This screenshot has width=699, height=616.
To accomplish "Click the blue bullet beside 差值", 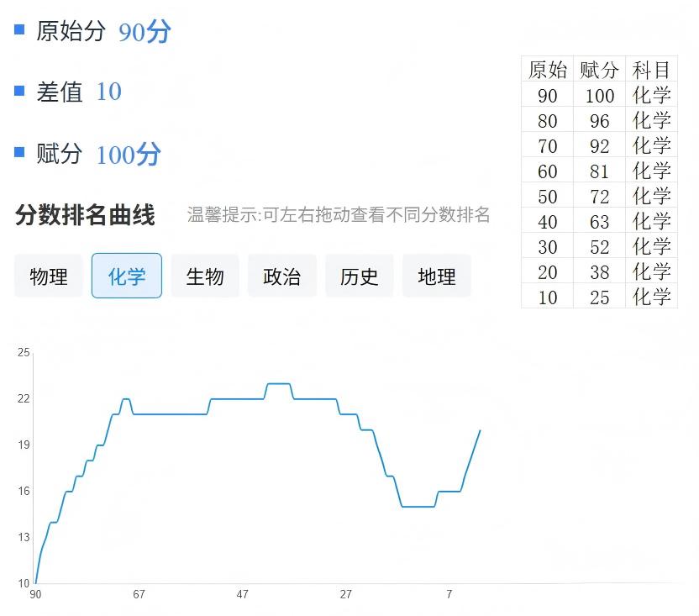I will (x=19, y=91).
